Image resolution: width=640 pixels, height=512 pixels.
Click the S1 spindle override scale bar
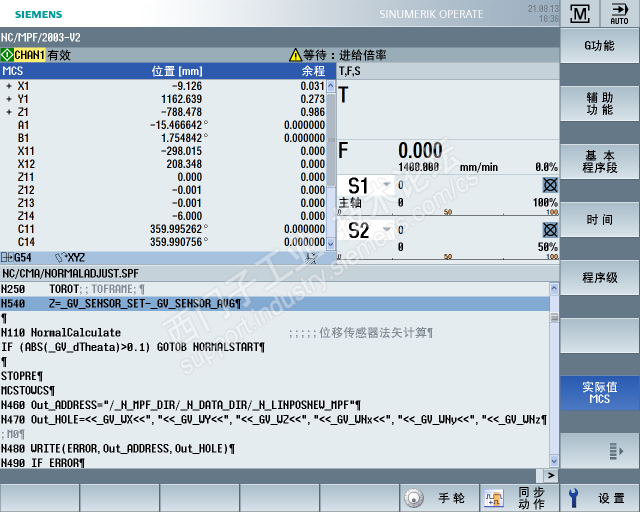point(448,212)
